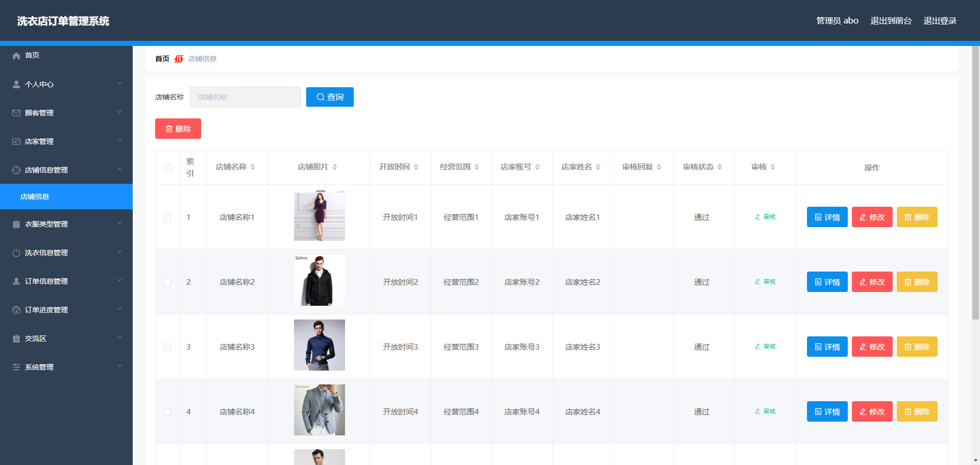
Task: Expand 衣服类型管理 menu chevron
Action: point(119,223)
